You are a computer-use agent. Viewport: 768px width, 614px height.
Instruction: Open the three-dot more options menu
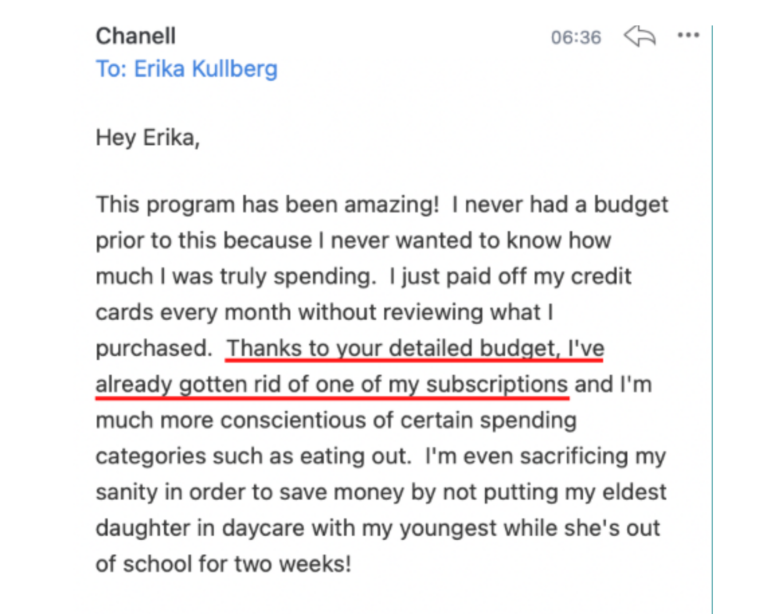[688, 36]
